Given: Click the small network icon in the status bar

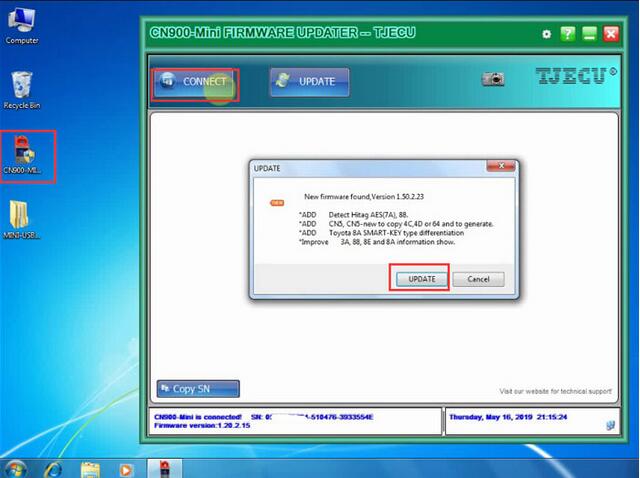Looking at the screenshot, I should 610,425.
